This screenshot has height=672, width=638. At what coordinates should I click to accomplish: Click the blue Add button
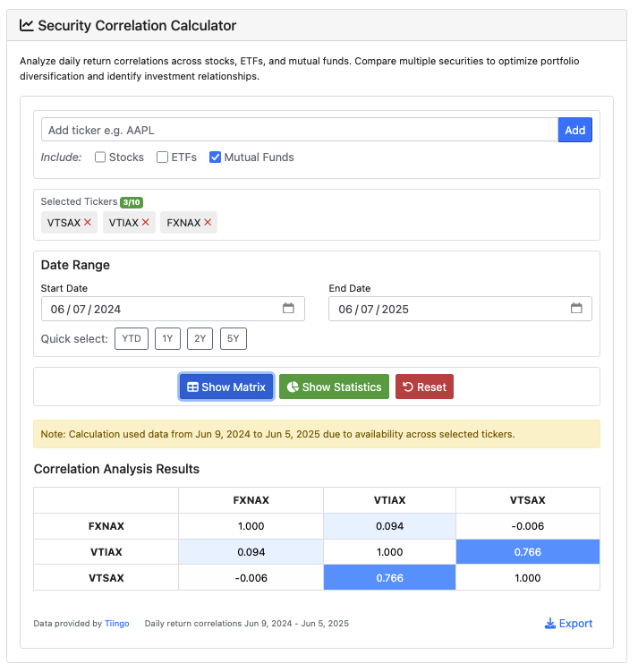tap(575, 130)
